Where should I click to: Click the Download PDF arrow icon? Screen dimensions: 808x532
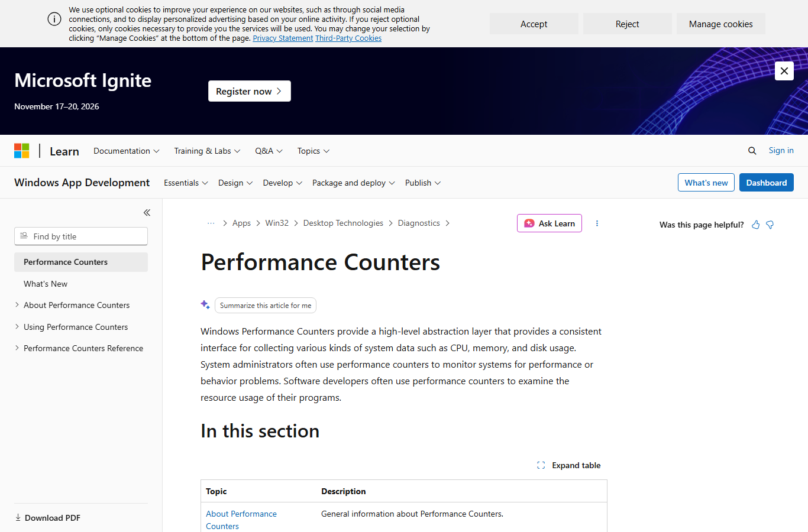[x=18, y=518]
